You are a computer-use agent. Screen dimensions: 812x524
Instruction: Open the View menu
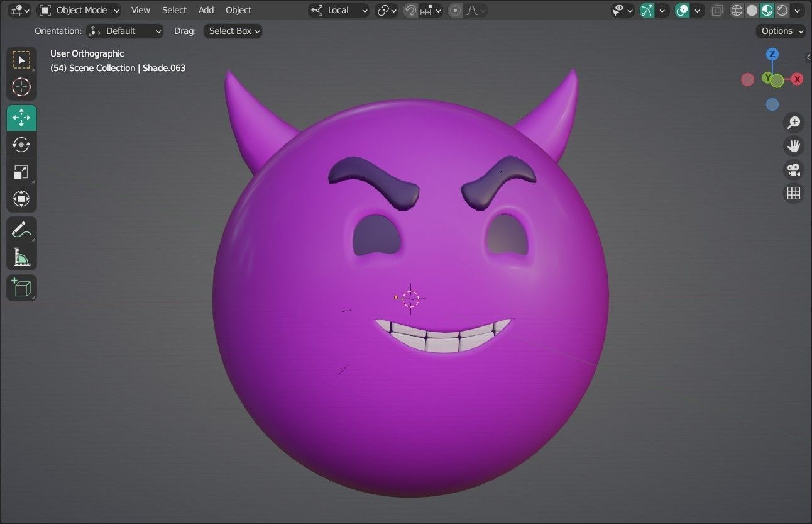[141, 10]
